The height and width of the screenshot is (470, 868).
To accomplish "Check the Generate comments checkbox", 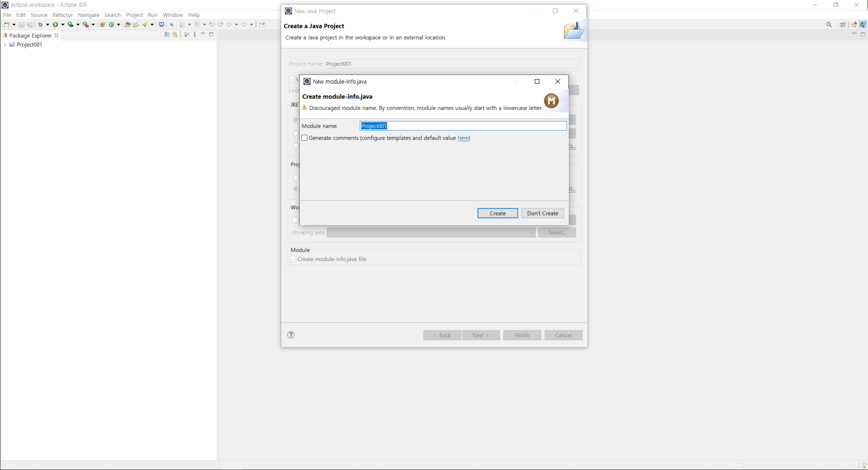I will [x=305, y=138].
